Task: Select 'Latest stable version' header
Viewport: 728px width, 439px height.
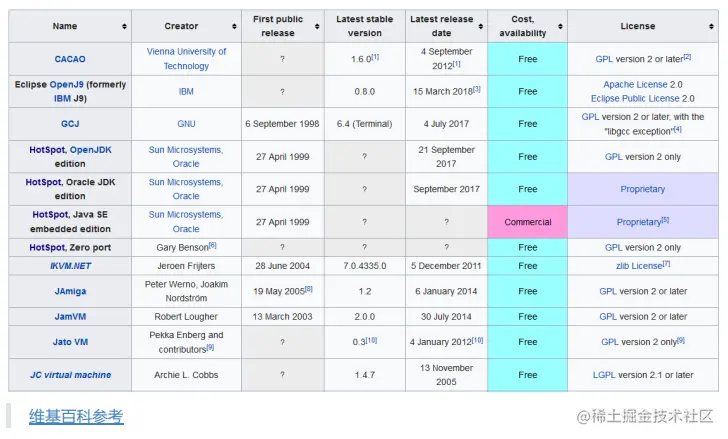Action: [x=364, y=26]
